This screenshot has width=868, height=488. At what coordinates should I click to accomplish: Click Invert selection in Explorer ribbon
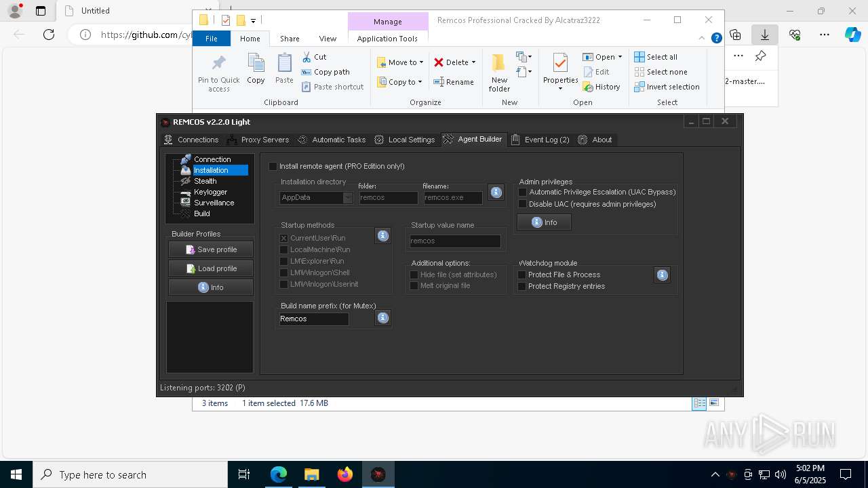tap(667, 87)
